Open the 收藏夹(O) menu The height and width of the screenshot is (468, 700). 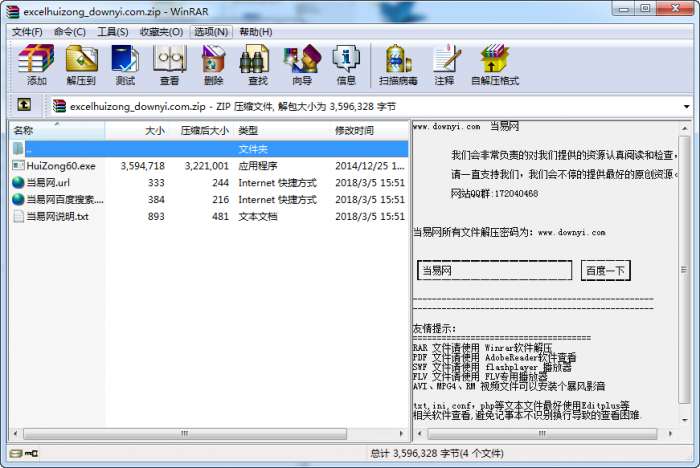tap(161, 32)
